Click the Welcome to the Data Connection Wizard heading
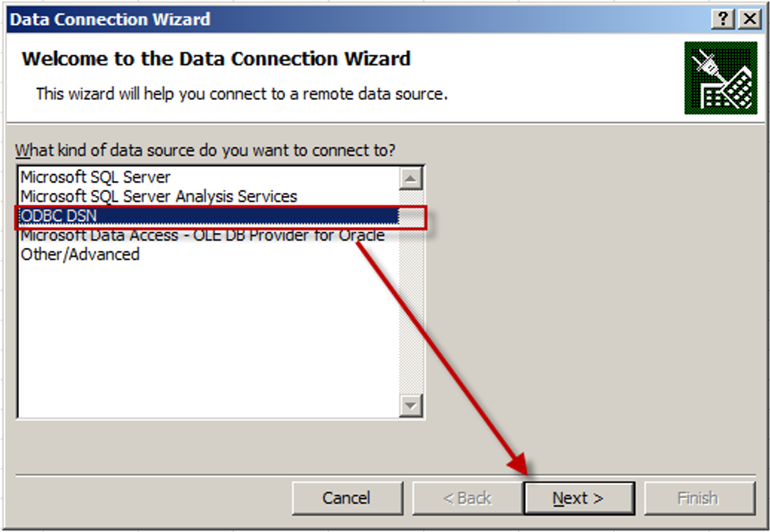The height and width of the screenshot is (532, 770). 217,59
